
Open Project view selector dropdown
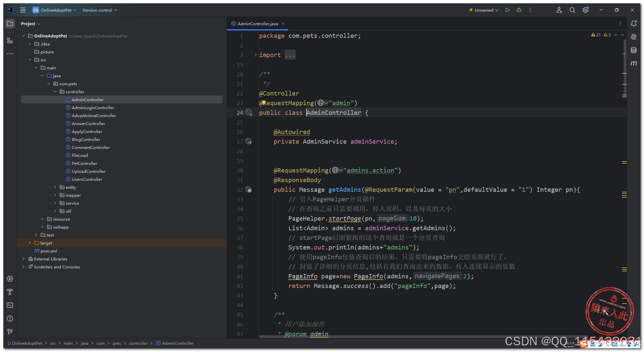coord(31,24)
